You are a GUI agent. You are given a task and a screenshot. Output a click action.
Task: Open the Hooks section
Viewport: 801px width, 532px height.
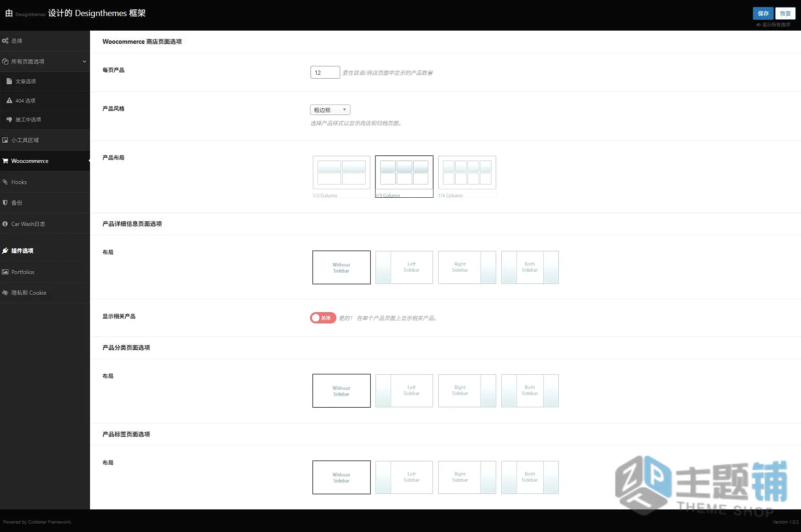(45, 182)
